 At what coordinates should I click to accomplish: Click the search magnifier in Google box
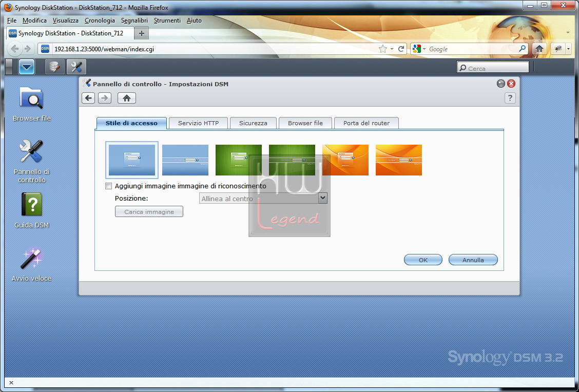pyautogui.click(x=522, y=49)
